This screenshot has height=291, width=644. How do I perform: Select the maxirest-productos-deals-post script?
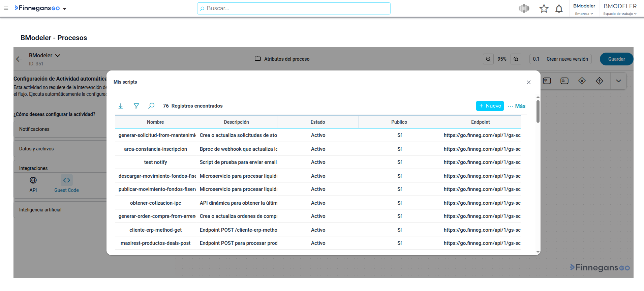155,243
